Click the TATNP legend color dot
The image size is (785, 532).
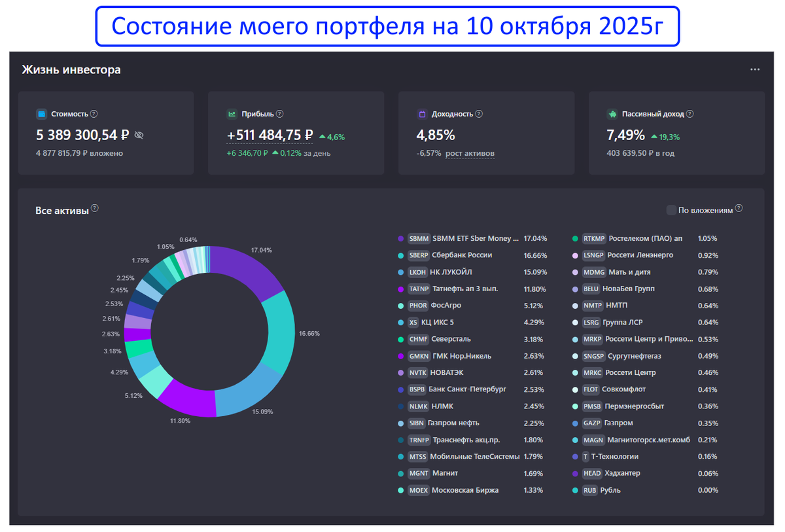(400, 289)
